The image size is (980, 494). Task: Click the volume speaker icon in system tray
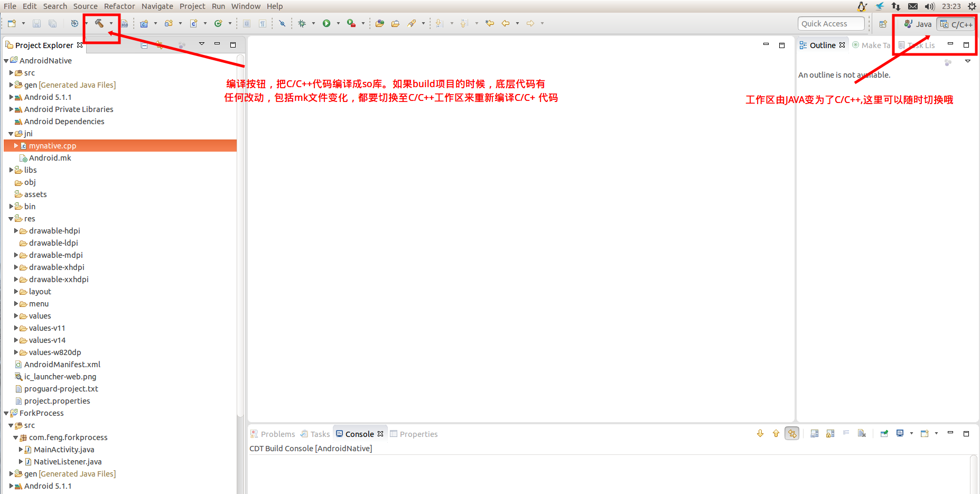tap(930, 6)
